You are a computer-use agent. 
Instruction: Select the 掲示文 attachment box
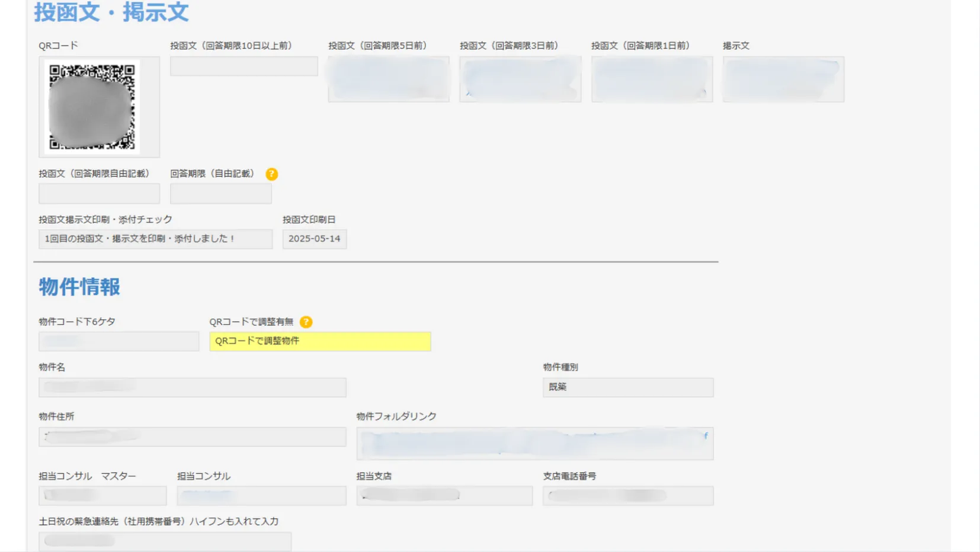[783, 79]
